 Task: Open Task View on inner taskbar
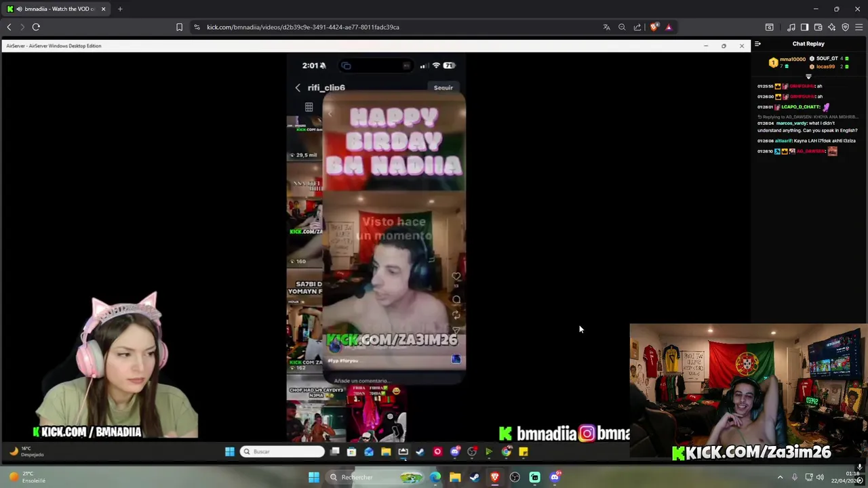tap(335, 451)
